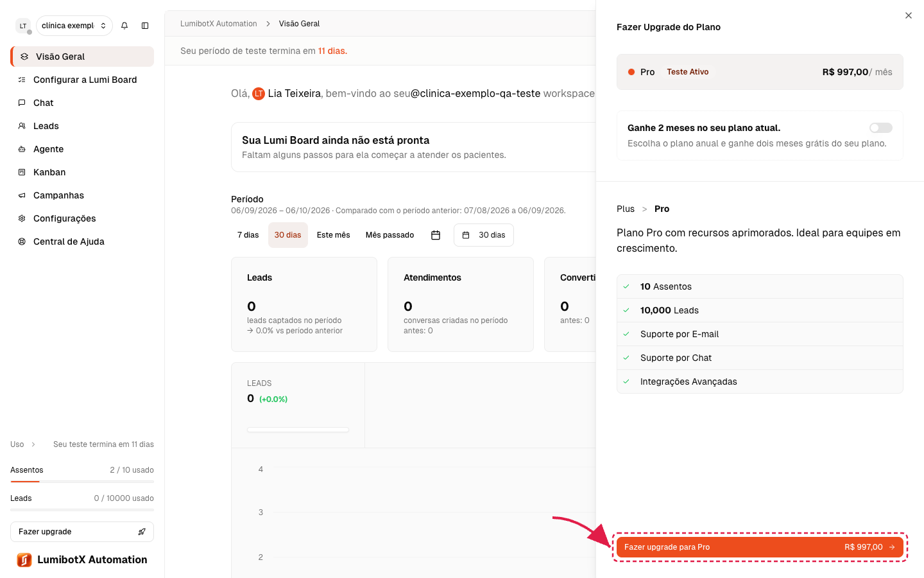The width and height of the screenshot is (924, 578).
Task: Click the Kanban board icon
Action: click(x=22, y=172)
